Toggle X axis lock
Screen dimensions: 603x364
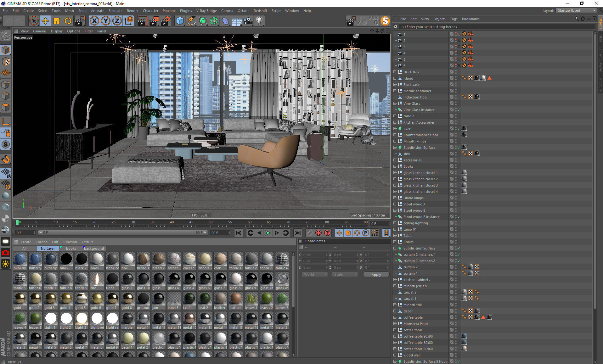[x=94, y=21]
